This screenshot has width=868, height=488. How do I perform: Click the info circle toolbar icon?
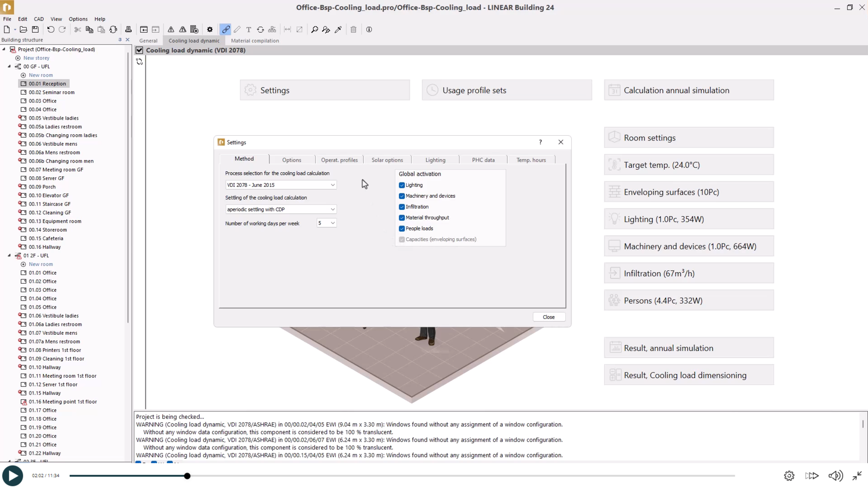coord(369,30)
